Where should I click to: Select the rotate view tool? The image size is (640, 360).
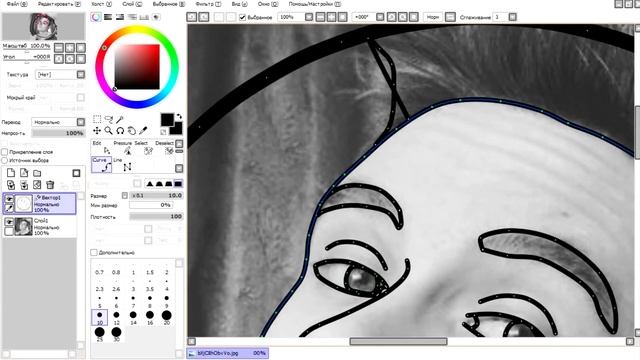[x=120, y=131]
